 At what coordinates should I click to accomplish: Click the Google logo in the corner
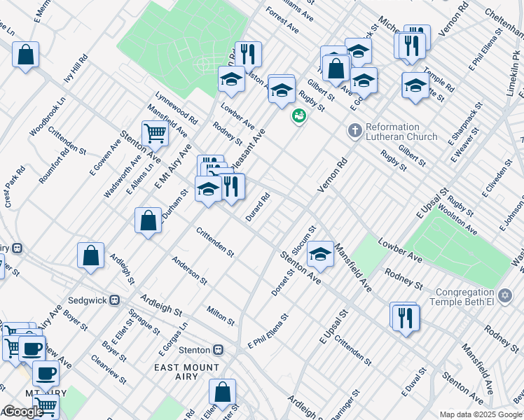pyautogui.click(x=22, y=412)
